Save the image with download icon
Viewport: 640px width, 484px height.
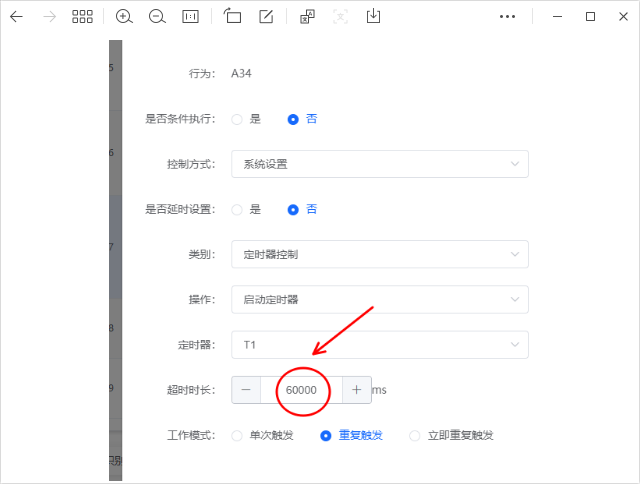pos(373,16)
